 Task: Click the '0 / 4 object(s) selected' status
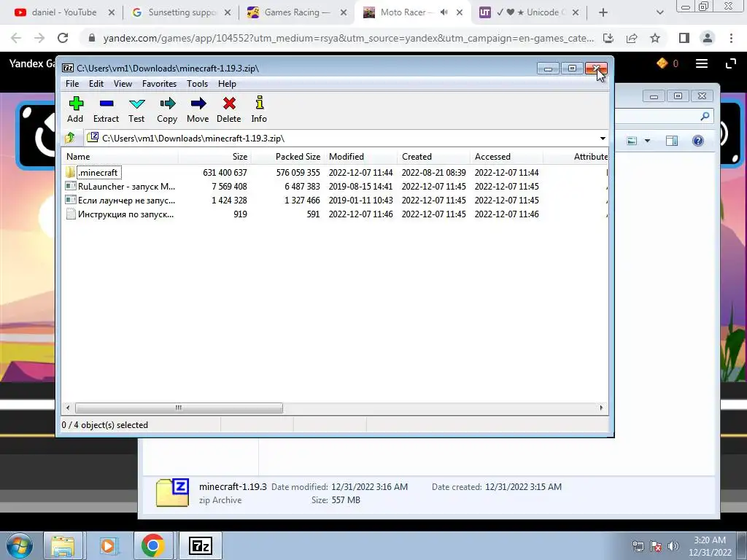(x=105, y=425)
